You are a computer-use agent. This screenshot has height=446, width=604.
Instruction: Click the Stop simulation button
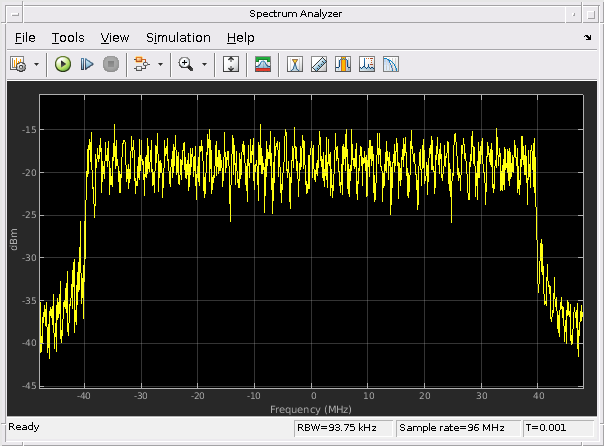coord(111,64)
